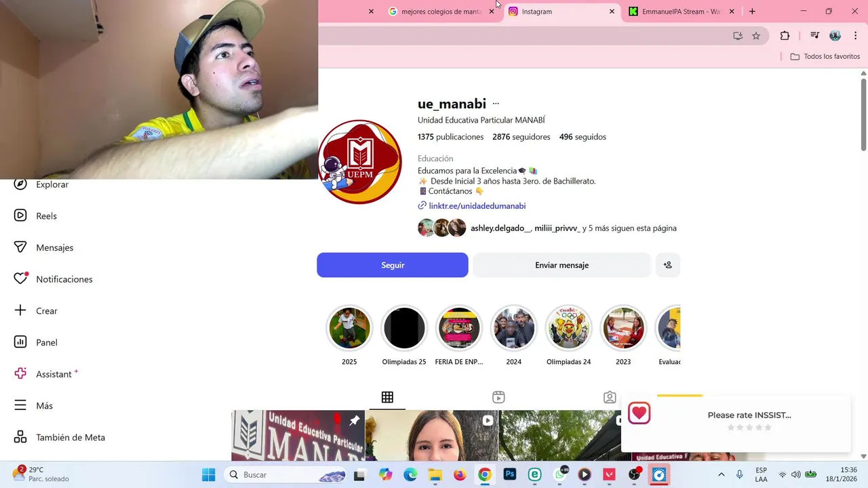Click install app icon in address bar

click(738, 36)
